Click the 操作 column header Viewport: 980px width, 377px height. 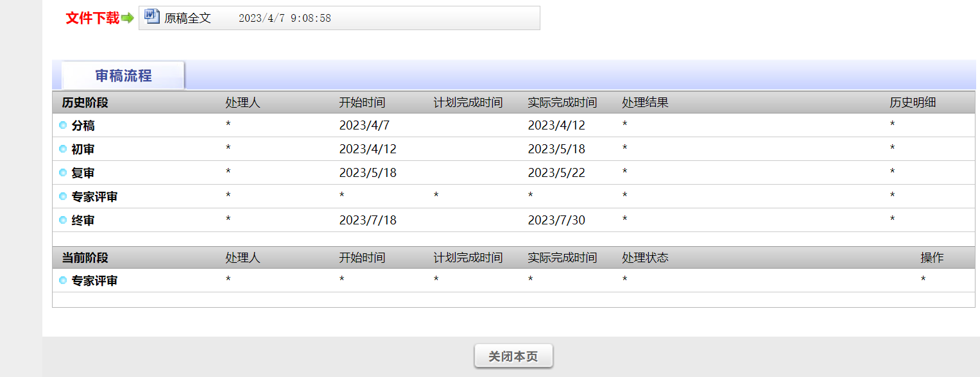(932, 258)
